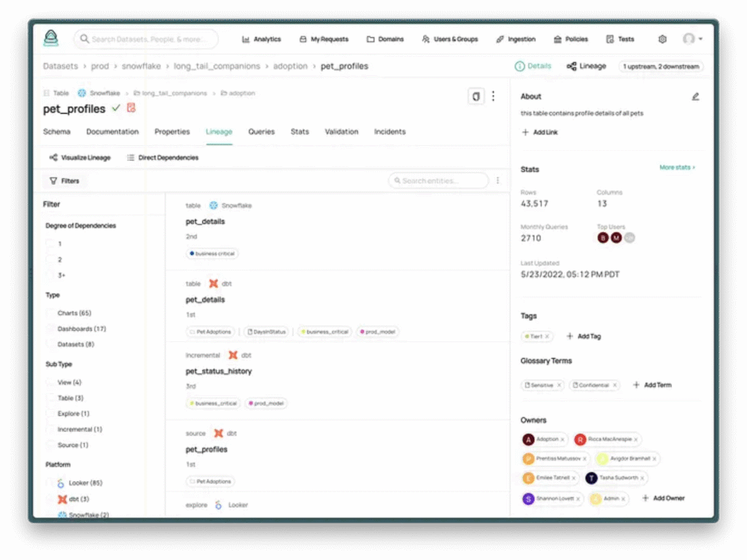747x560 pixels.
Task: Switch to the Queries tab
Action: [260, 132]
